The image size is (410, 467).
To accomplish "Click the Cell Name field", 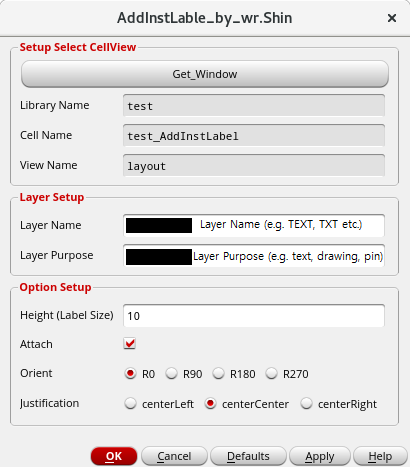I will [x=254, y=136].
